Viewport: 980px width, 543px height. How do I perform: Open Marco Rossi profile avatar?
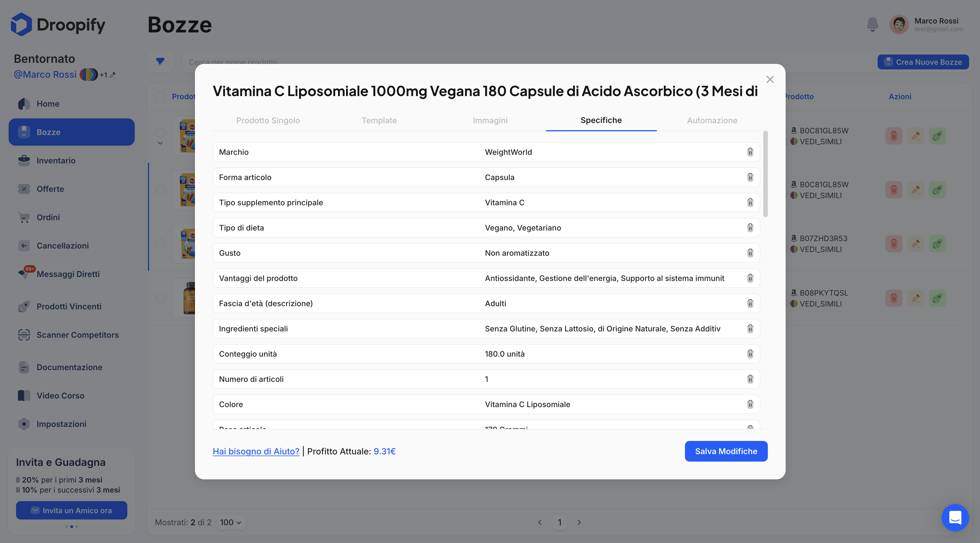(x=899, y=24)
